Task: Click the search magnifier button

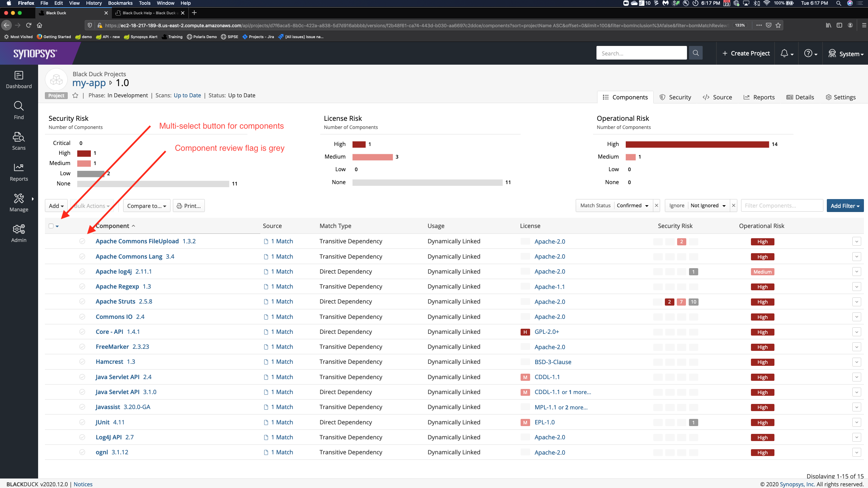Action: (x=695, y=53)
